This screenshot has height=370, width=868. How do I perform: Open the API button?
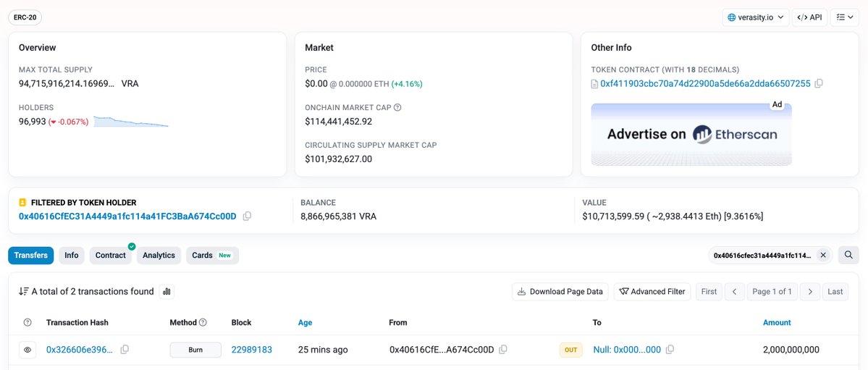pyautogui.click(x=809, y=17)
